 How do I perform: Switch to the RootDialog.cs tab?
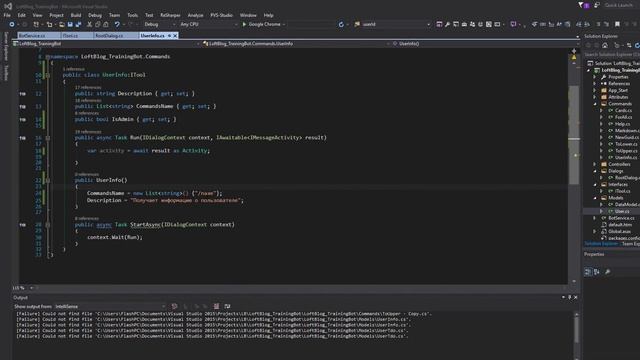point(115,36)
